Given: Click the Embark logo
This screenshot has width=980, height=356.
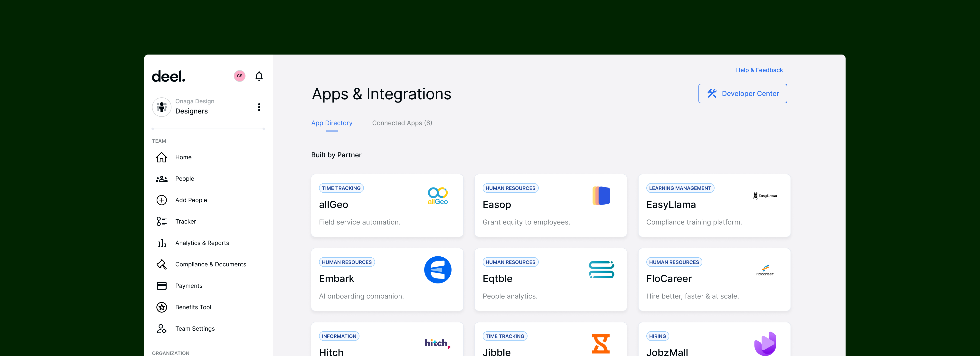Looking at the screenshot, I should 437,270.
